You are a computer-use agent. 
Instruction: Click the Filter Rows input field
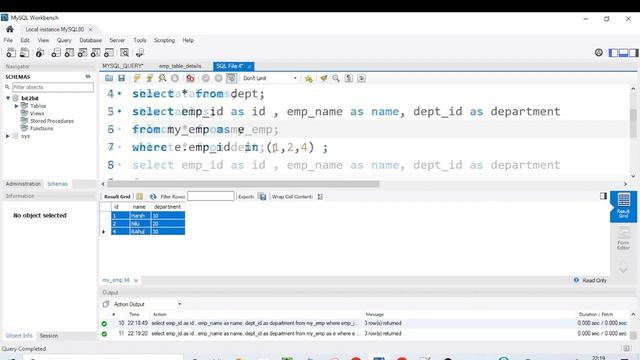pyautogui.click(x=211, y=196)
